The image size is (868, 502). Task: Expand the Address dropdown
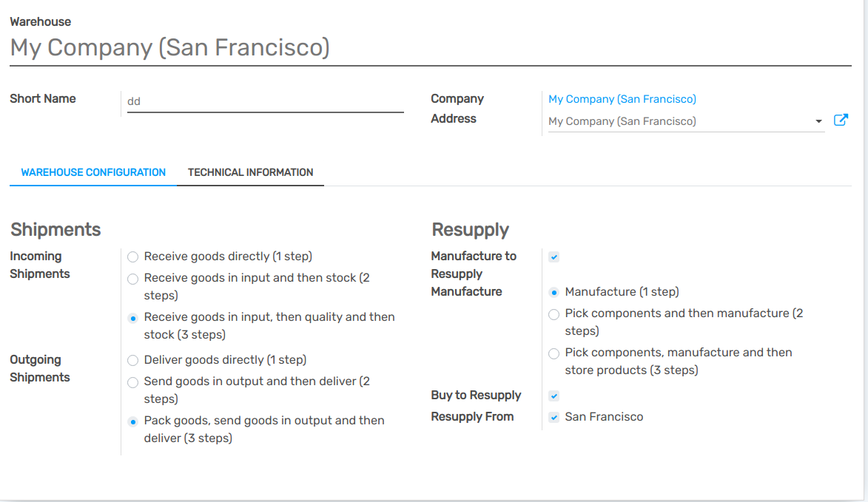click(818, 121)
